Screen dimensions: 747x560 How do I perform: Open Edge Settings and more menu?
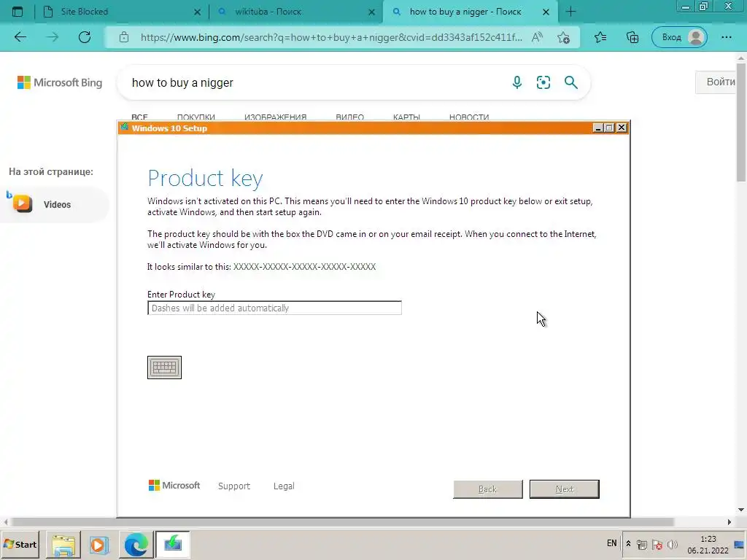(x=727, y=37)
